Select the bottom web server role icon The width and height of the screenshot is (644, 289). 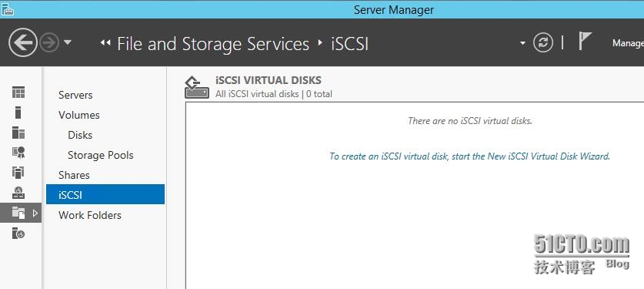18,233
